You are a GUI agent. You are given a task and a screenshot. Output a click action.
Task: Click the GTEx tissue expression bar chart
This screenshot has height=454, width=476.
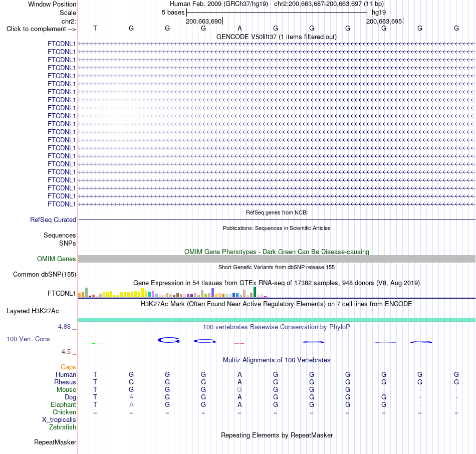click(172, 292)
